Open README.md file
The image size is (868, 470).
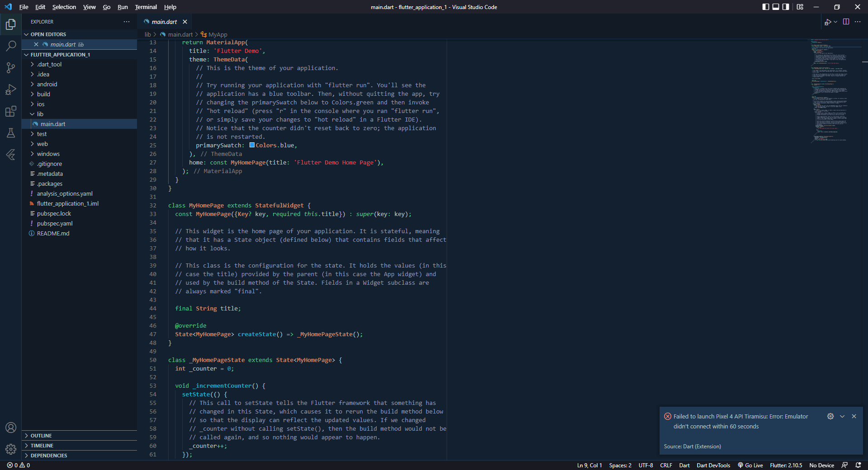tap(79, 233)
